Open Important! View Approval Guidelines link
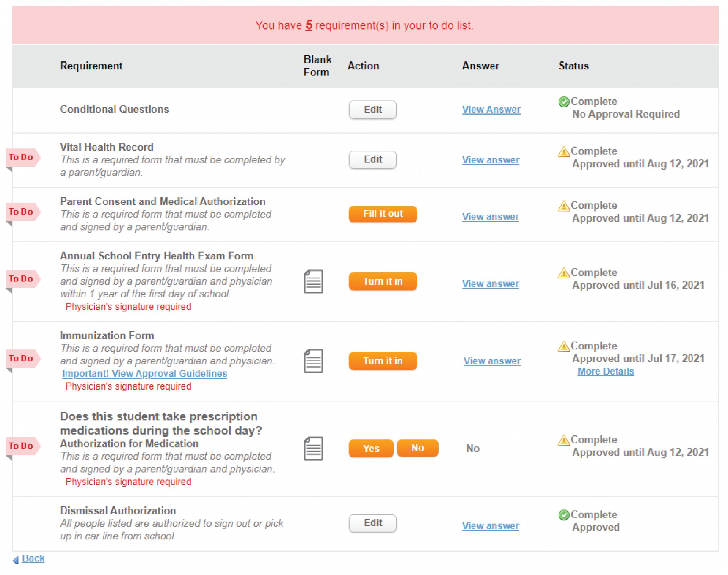The height and width of the screenshot is (575, 728). pos(144,374)
